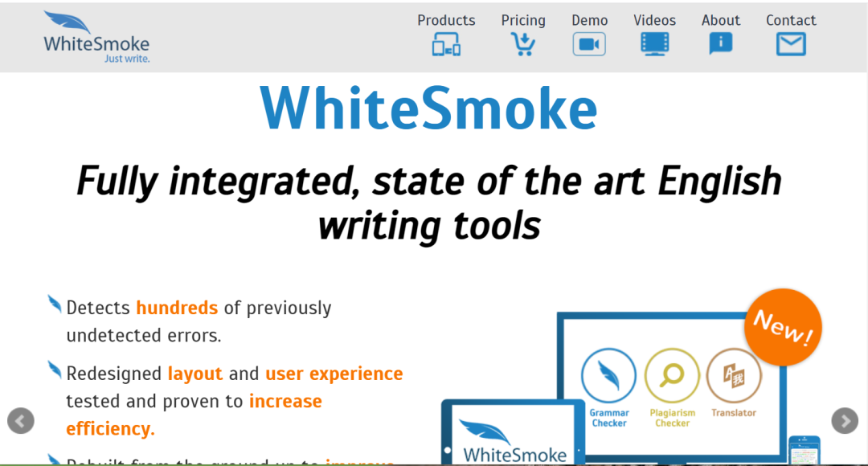The image size is (868, 466).
Task: Click the large blue WhiteSmoke heading
Action: pyautogui.click(x=429, y=108)
